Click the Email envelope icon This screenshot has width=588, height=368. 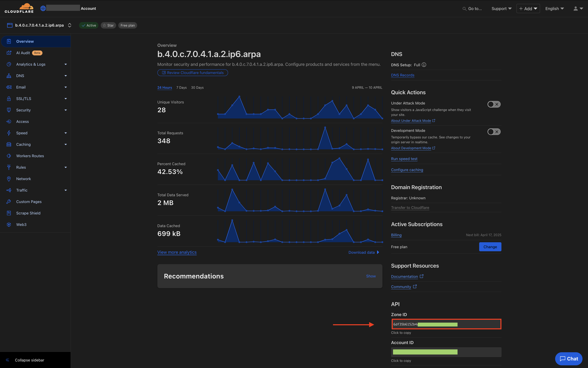[x=9, y=87]
